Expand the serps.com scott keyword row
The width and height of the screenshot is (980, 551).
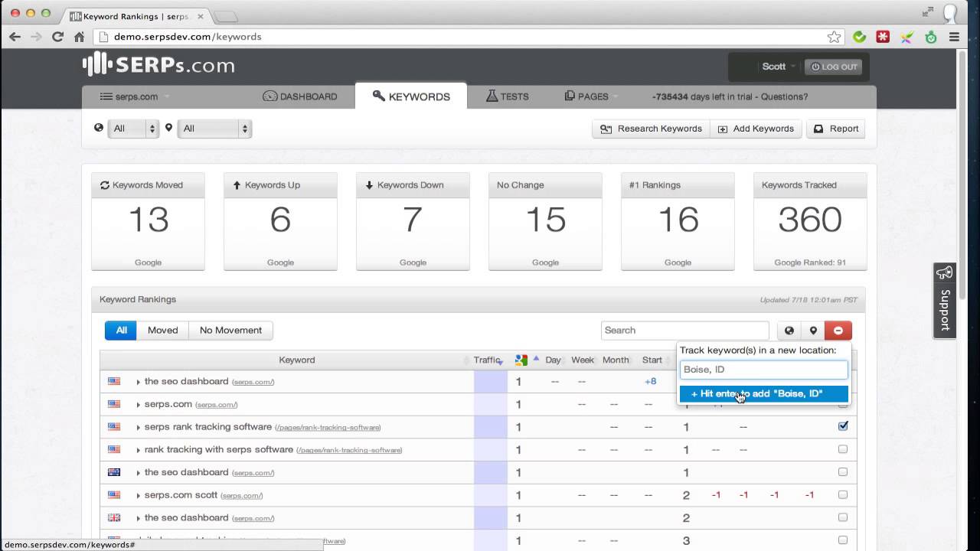coord(138,495)
